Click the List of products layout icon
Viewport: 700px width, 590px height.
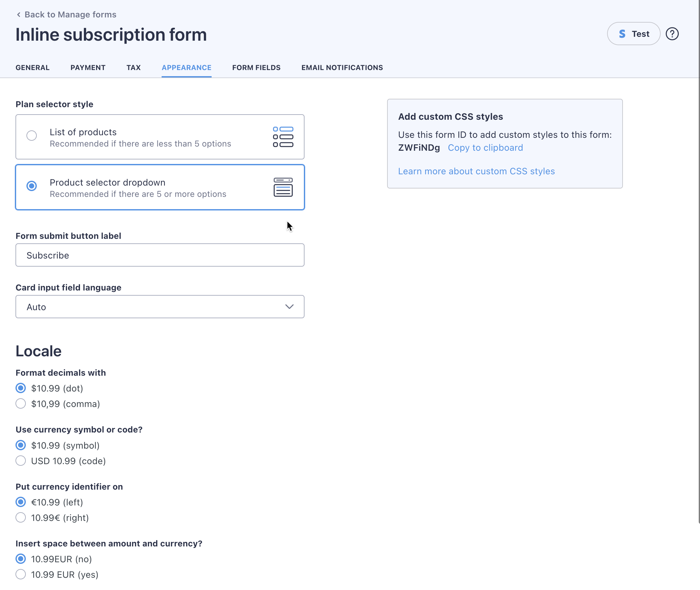[283, 137]
